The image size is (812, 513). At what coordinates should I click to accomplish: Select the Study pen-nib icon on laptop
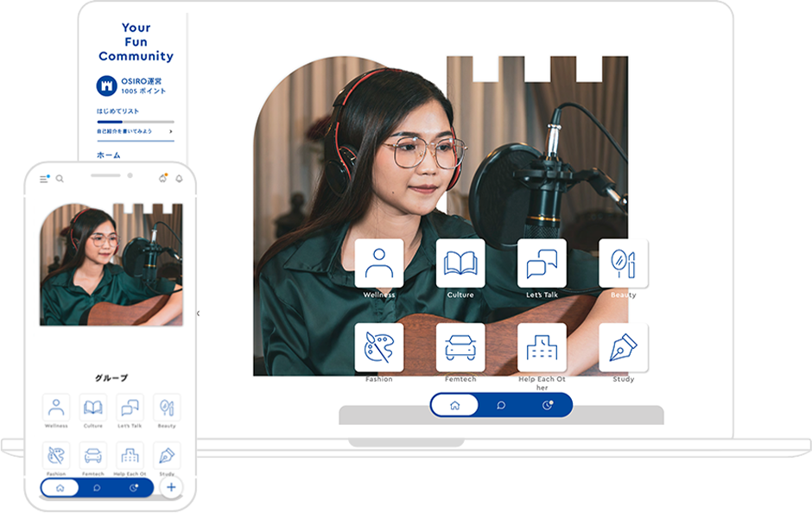(x=623, y=347)
